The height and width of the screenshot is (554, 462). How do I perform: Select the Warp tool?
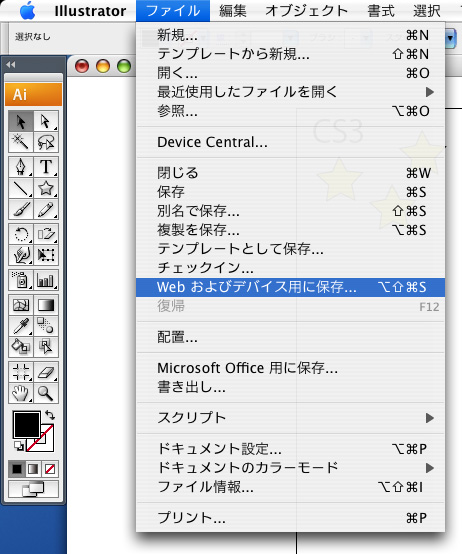21,255
